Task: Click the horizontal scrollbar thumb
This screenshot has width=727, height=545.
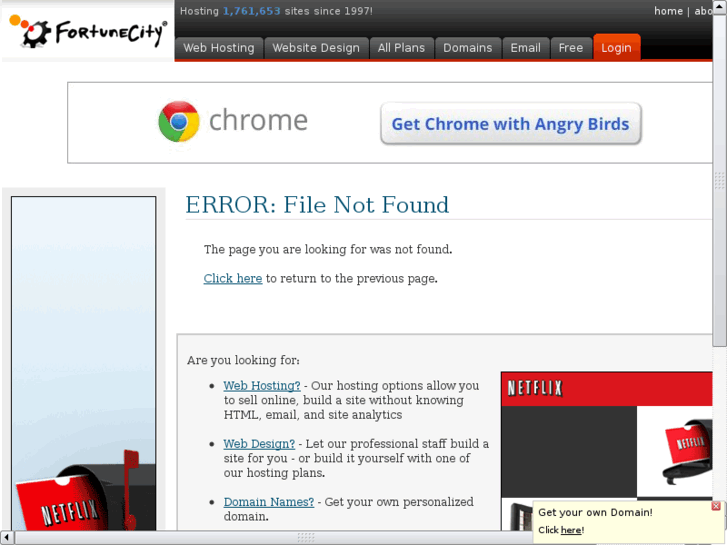Action: pos(306,538)
